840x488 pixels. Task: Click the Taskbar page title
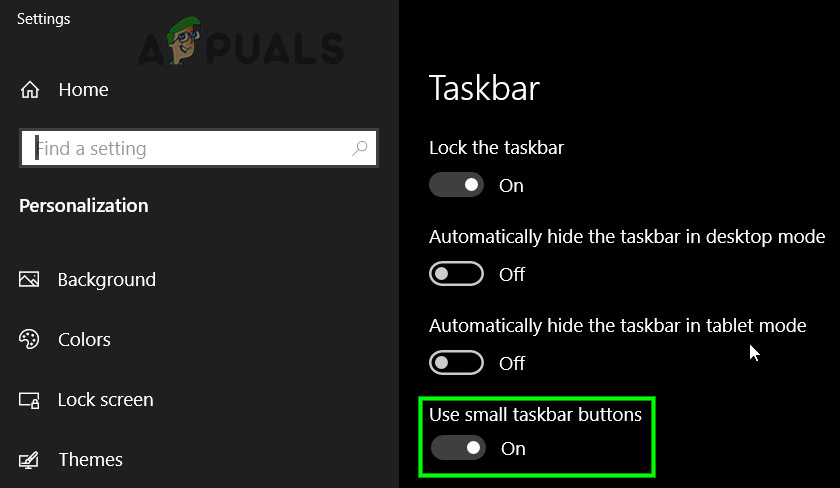[484, 88]
